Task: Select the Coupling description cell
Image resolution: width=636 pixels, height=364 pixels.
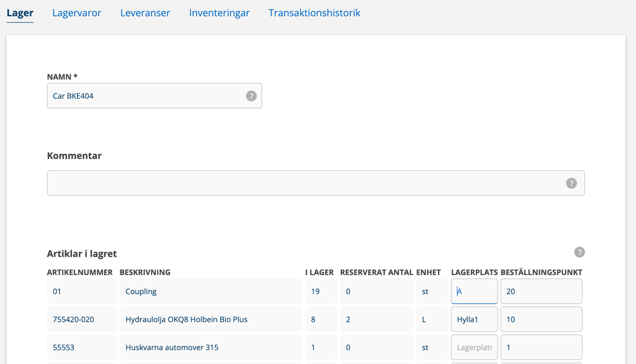Action: [x=141, y=291]
